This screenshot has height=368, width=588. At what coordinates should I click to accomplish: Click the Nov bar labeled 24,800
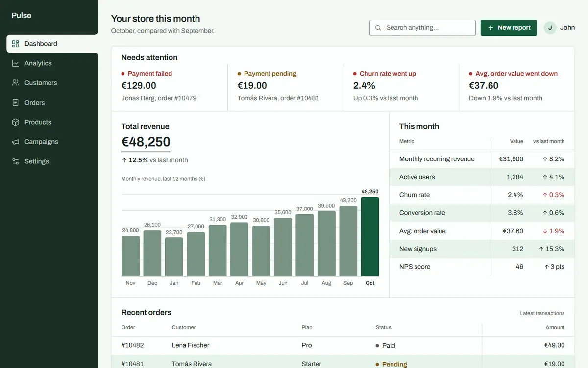(x=130, y=256)
